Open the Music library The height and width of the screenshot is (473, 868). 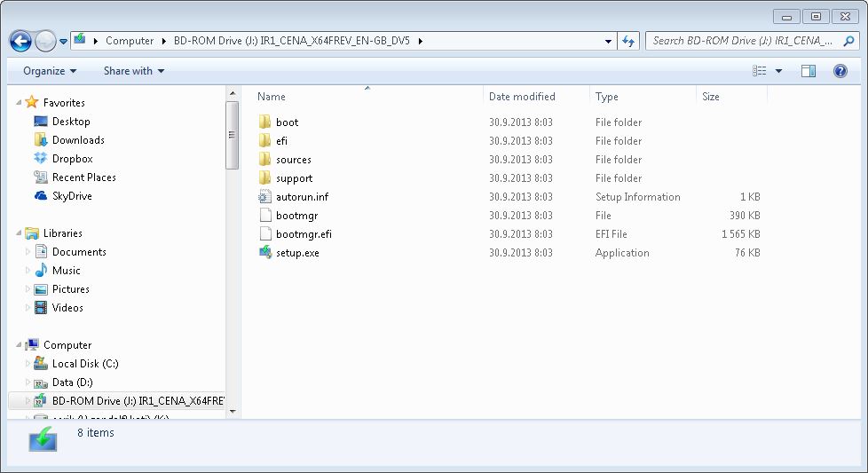click(x=66, y=271)
